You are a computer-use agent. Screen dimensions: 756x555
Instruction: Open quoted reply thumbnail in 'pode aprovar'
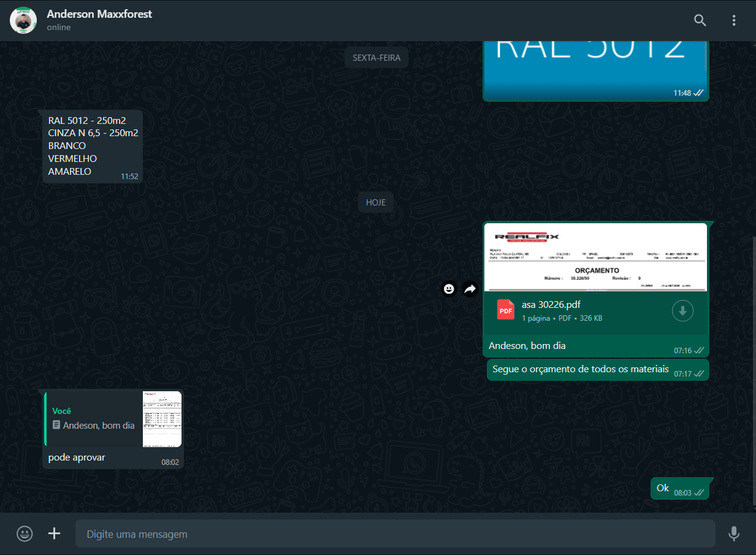(x=162, y=419)
